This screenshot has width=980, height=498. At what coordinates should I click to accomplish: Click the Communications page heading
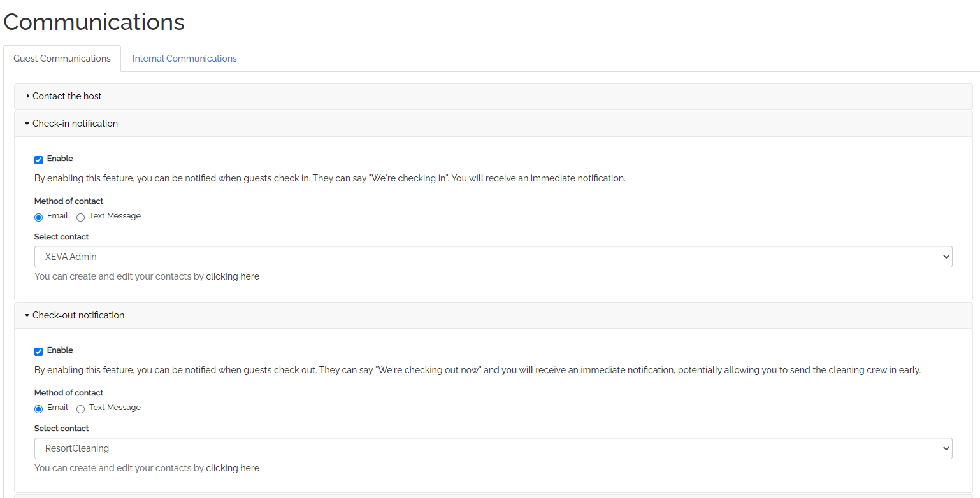(94, 22)
